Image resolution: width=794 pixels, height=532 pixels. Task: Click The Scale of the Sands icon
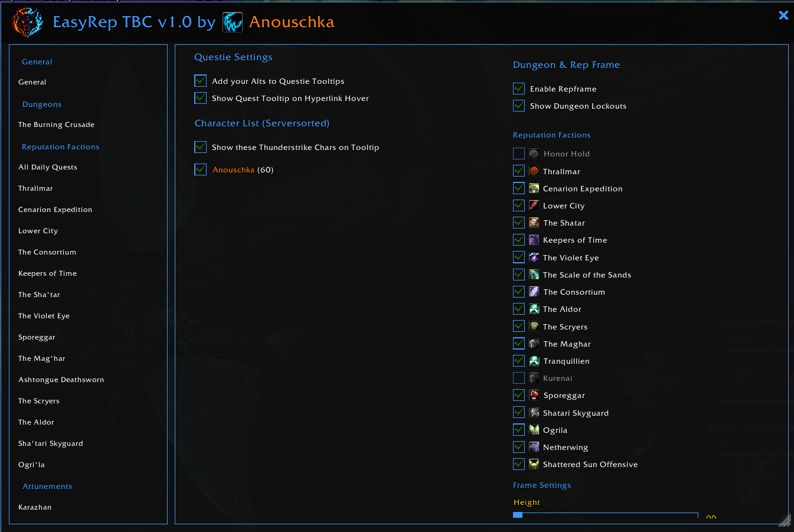[x=534, y=275]
